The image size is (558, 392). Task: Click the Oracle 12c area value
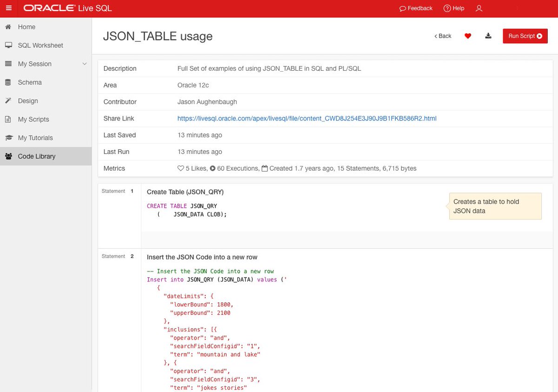point(193,85)
